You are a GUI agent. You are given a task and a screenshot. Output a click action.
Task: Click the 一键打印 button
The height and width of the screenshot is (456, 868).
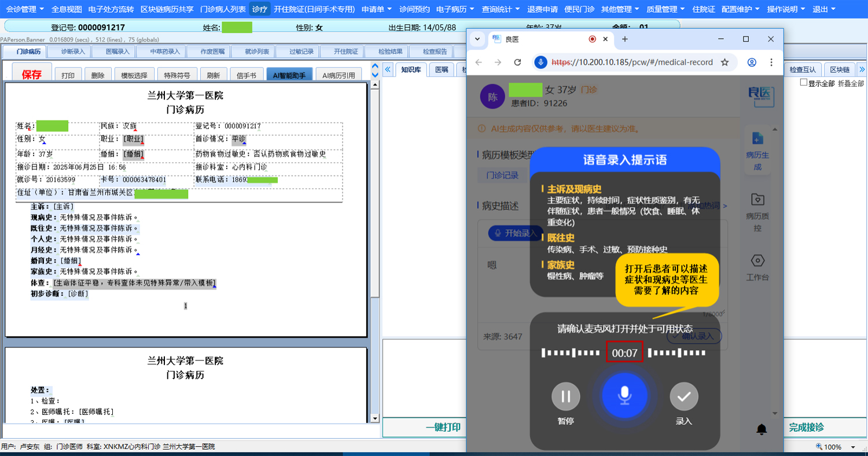point(443,427)
